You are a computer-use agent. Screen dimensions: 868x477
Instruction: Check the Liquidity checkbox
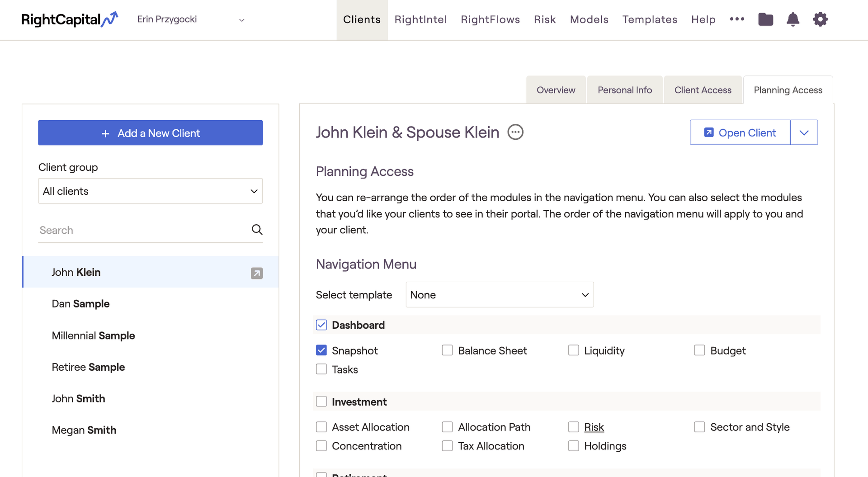pyautogui.click(x=573, y=350)
